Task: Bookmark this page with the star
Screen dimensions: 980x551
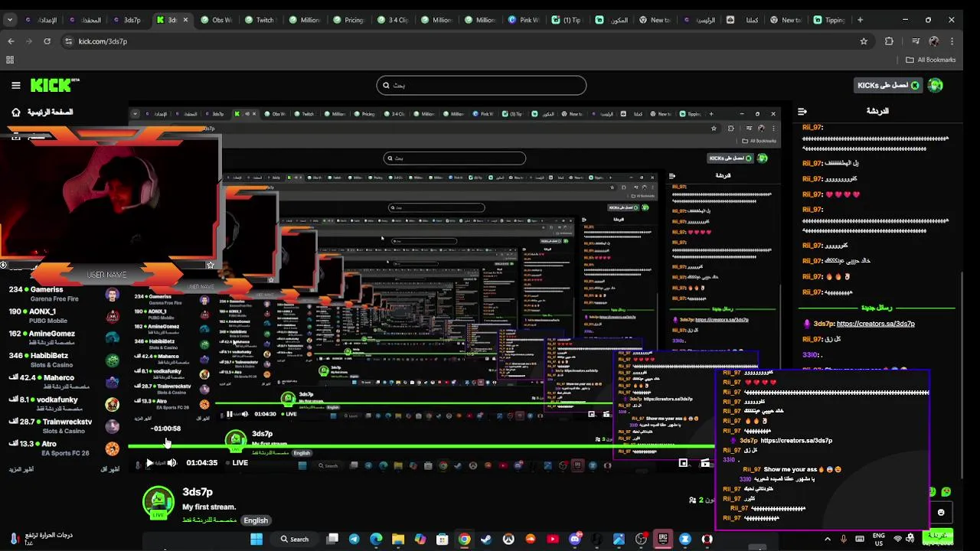Action: pos(864,41)
